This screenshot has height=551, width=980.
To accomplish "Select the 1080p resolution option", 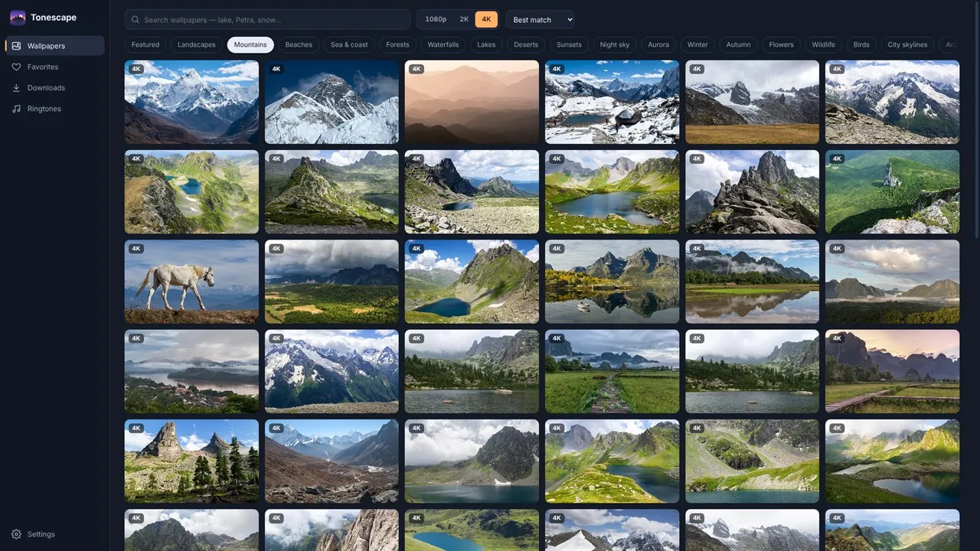I will pos(436,19).
